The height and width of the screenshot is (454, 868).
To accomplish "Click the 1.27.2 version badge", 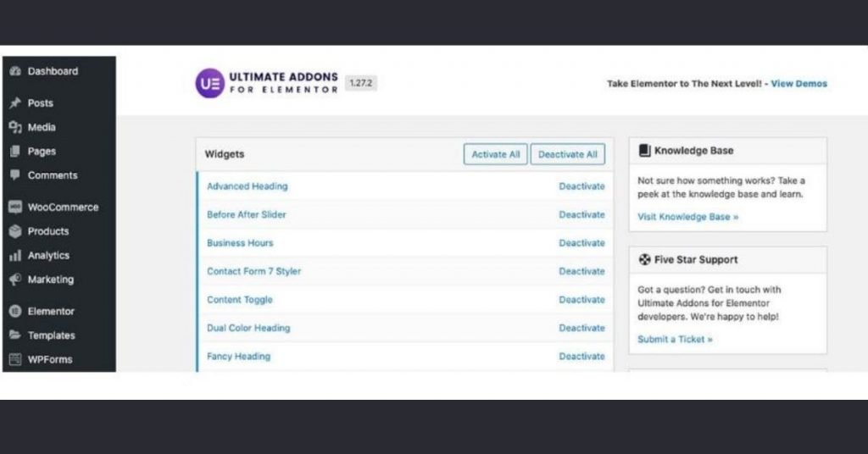I will pos(361,83).
